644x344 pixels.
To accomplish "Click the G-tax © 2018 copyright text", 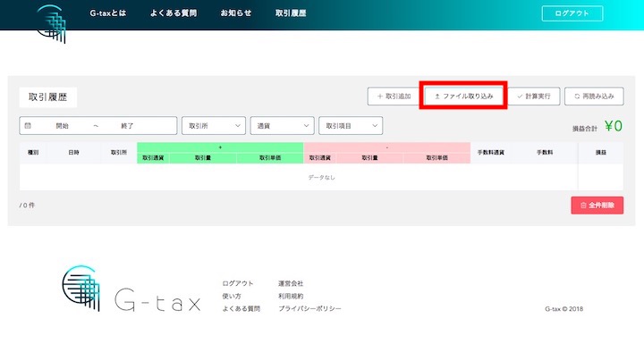I will click(x=563, y=309).
